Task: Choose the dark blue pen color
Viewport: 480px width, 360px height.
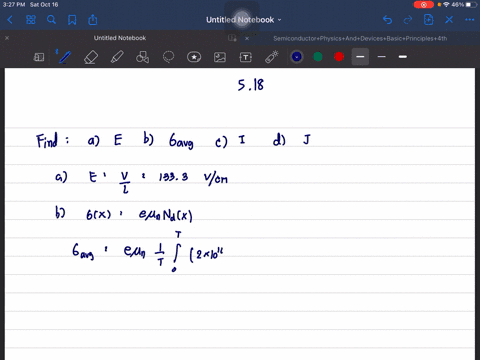Action: [x=297, y=57]
